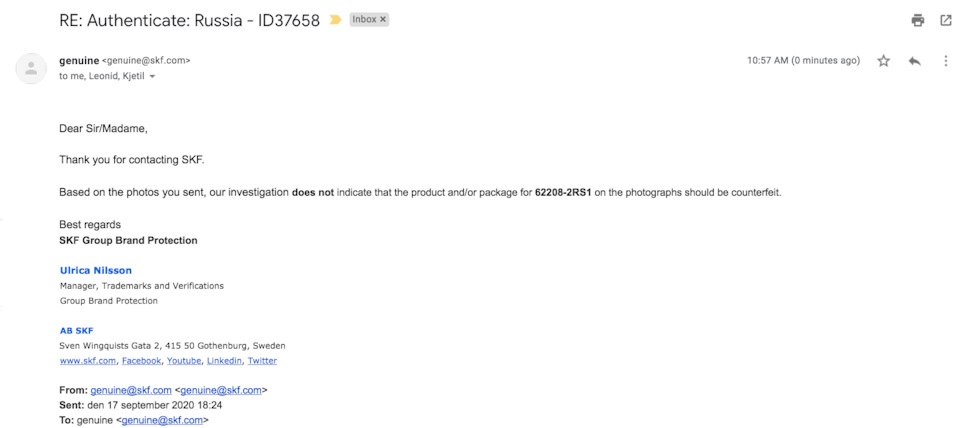This screenshot has width=960, height=428.
Task: Open the Facebook link in signature
Action: pyautogui.click(x=141, y=361)
